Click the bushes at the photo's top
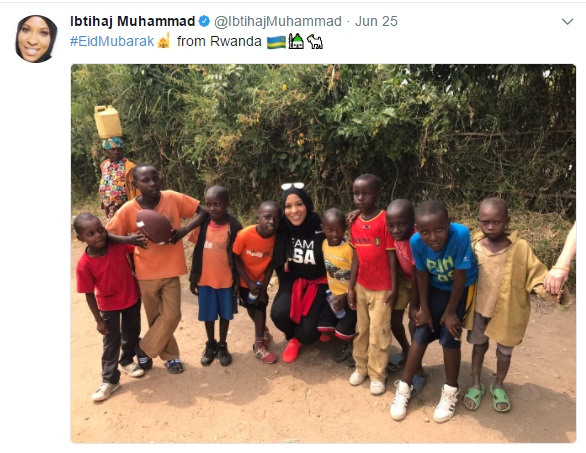 [x=323, y=123]
